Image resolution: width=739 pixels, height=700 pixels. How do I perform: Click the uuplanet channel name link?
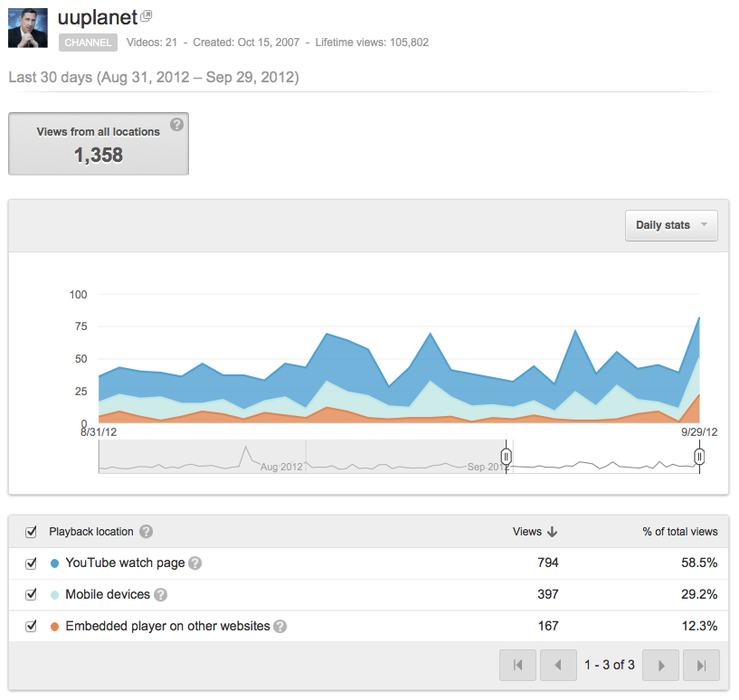[98, 17]
